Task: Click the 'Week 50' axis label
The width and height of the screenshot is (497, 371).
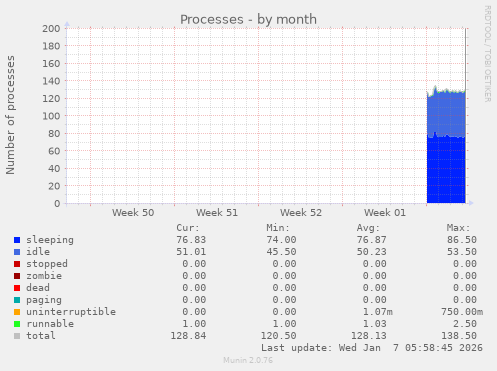Action: pos(133,213)
